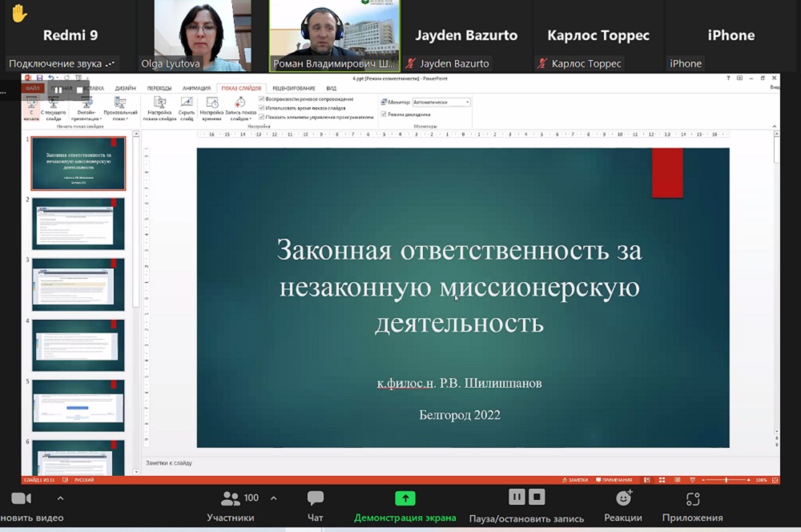Screen dimensions: 801x532
Task: Start slideshow from beginning with 'С начала' icon
Action: tap(31, 106)
